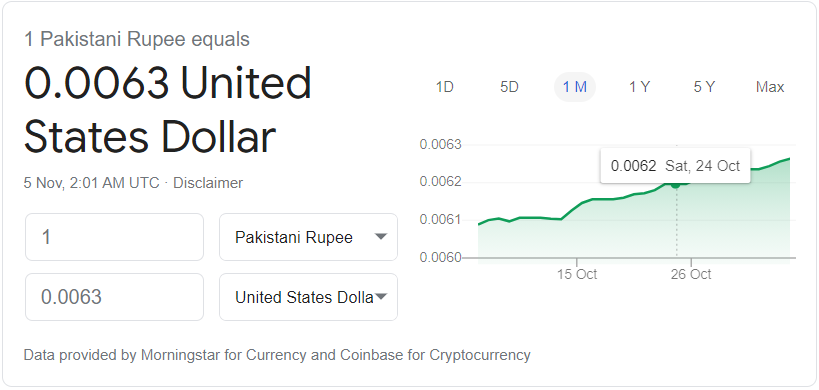Click the Disclaimer link
Viewport: 819px width, 390px height.
coord(208,183)
